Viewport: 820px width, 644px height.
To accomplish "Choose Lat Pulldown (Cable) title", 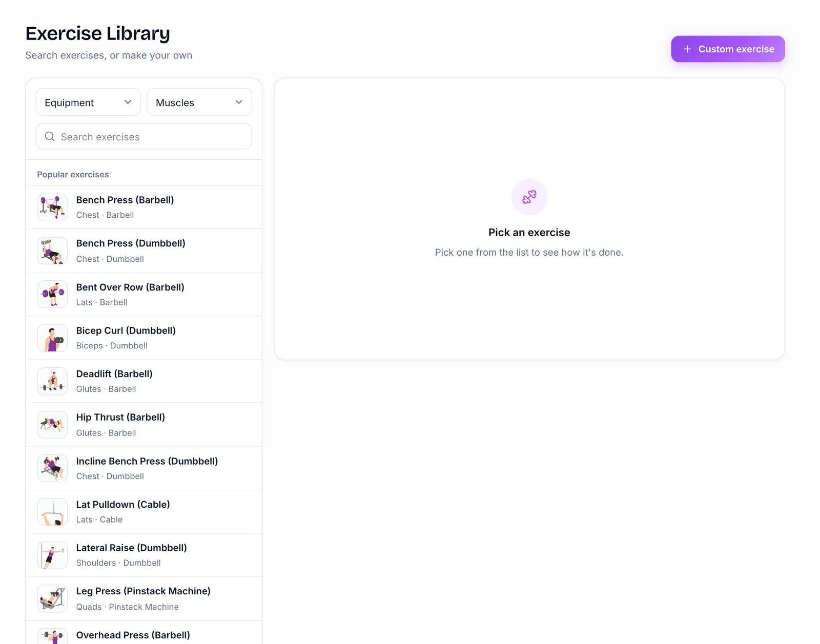I will coord(123,505).
